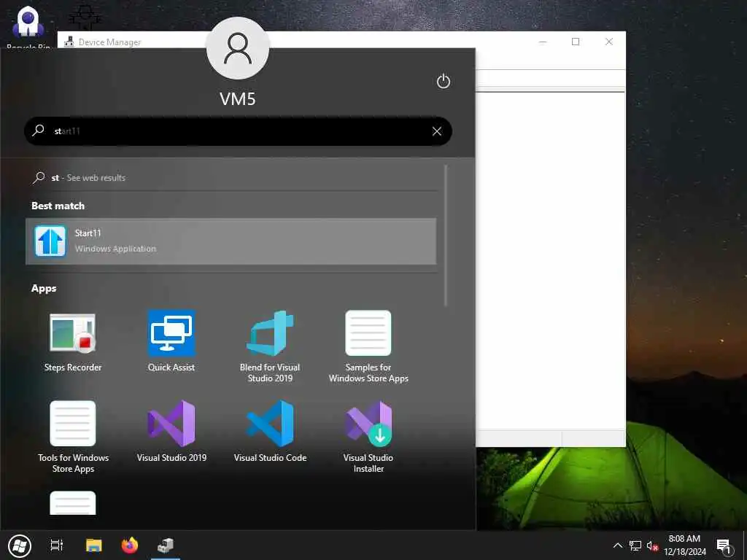Clear the search box with X

click(437, 131)
